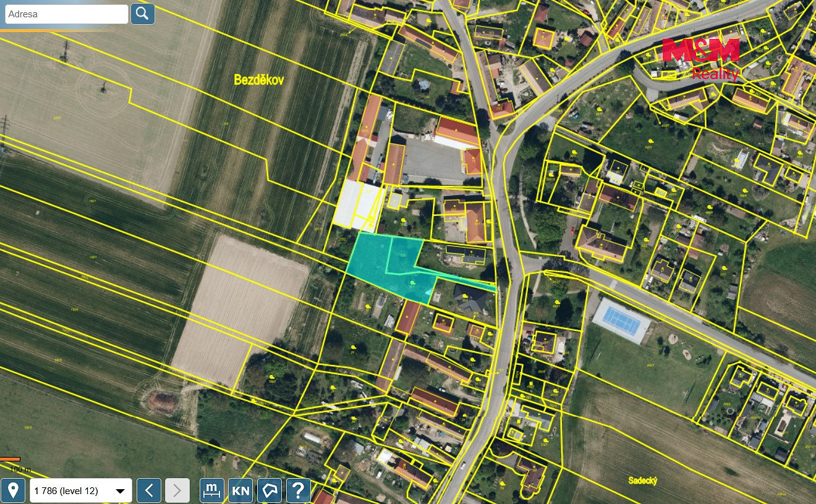Activate the distance measuring tool
This screenshot has width=816, height=504.
[212, 491]
